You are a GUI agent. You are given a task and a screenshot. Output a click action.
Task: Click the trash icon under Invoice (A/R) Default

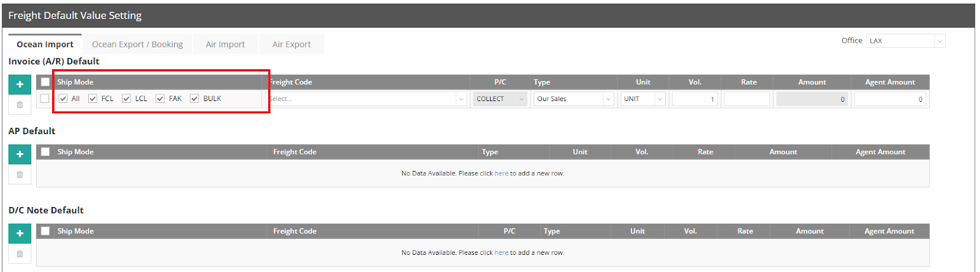(20, 105)
